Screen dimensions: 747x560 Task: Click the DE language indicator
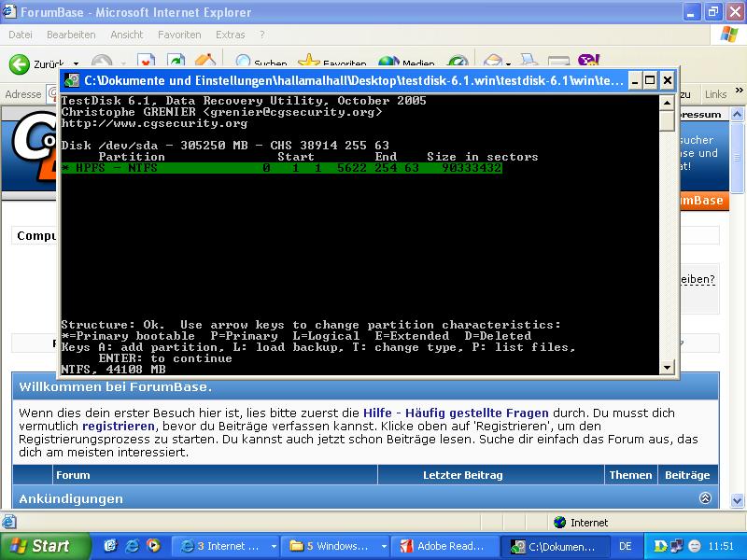pos(625,546)
